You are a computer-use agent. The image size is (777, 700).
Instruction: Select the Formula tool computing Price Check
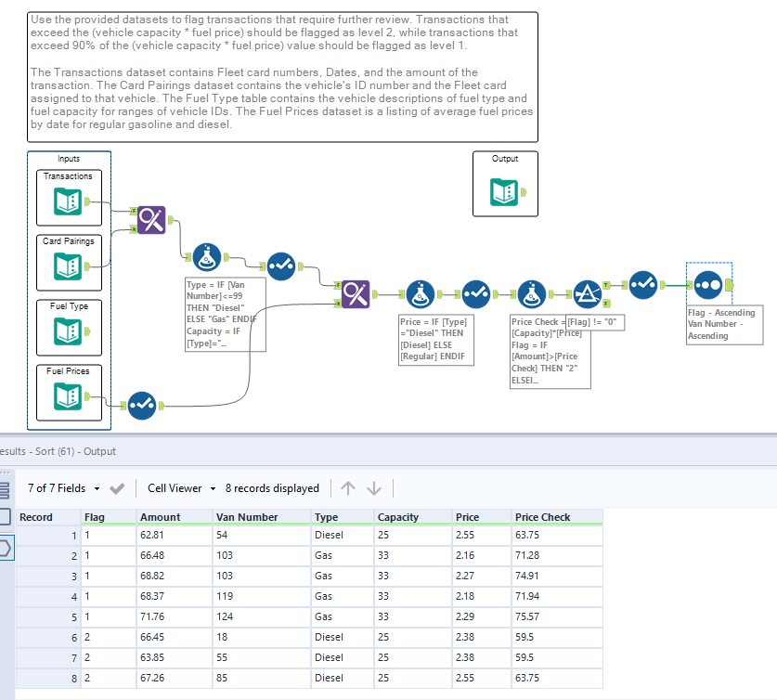[532, 294]
